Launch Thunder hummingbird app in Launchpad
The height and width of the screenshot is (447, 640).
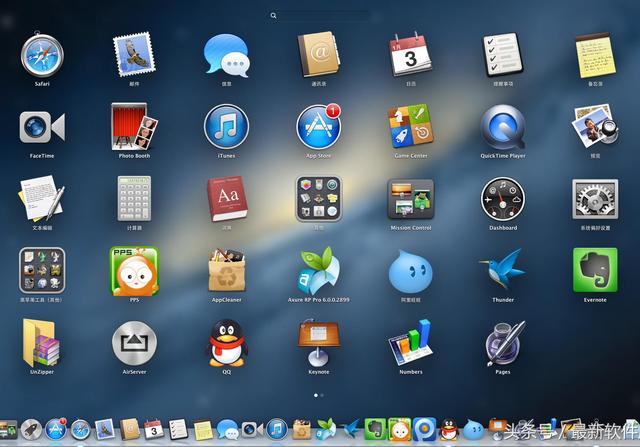pos(503,269)
